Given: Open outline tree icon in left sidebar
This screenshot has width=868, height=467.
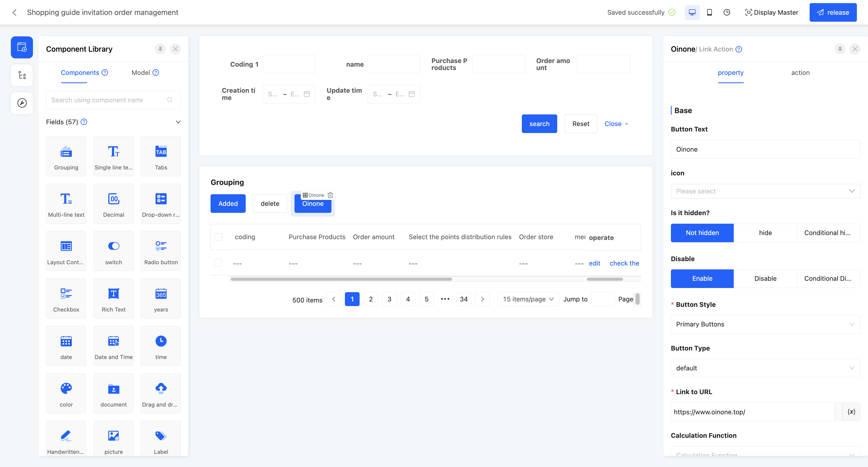Looking at the screenshot, I should point(22,75).
